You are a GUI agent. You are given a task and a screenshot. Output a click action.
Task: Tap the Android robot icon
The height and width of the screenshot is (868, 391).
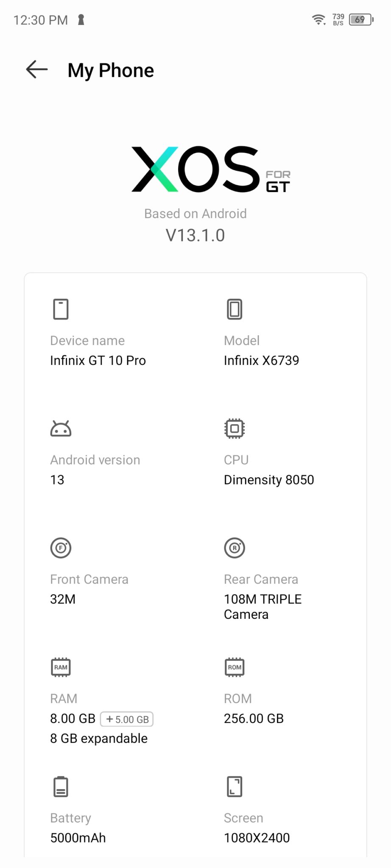61,428
